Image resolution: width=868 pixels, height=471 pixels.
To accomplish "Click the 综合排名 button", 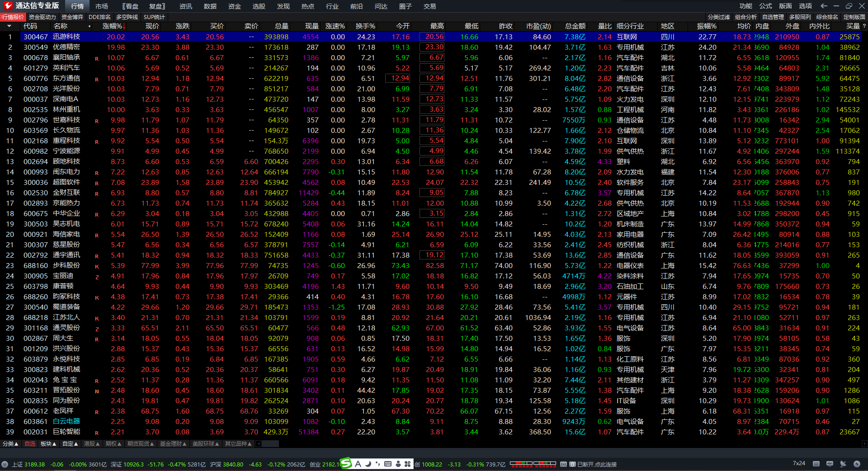I will pos(827,17).
